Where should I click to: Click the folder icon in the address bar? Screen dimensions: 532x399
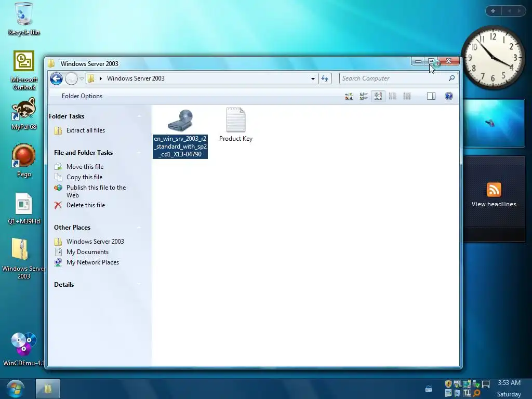(x=91, y=79)
